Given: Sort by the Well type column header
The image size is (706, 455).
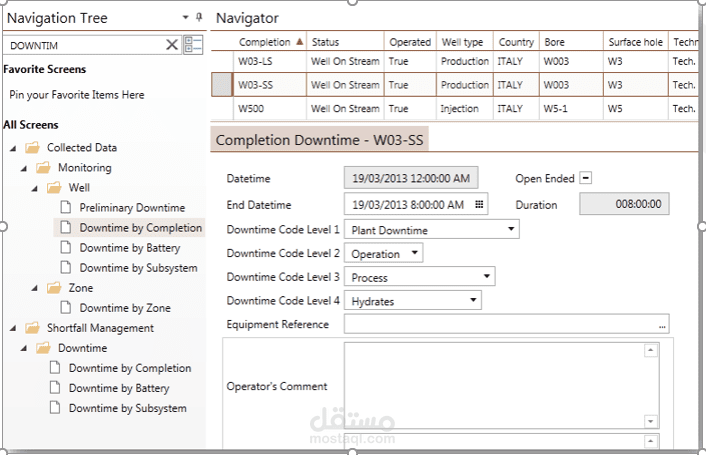Looking at the screenshot, I should click(464, 42).
